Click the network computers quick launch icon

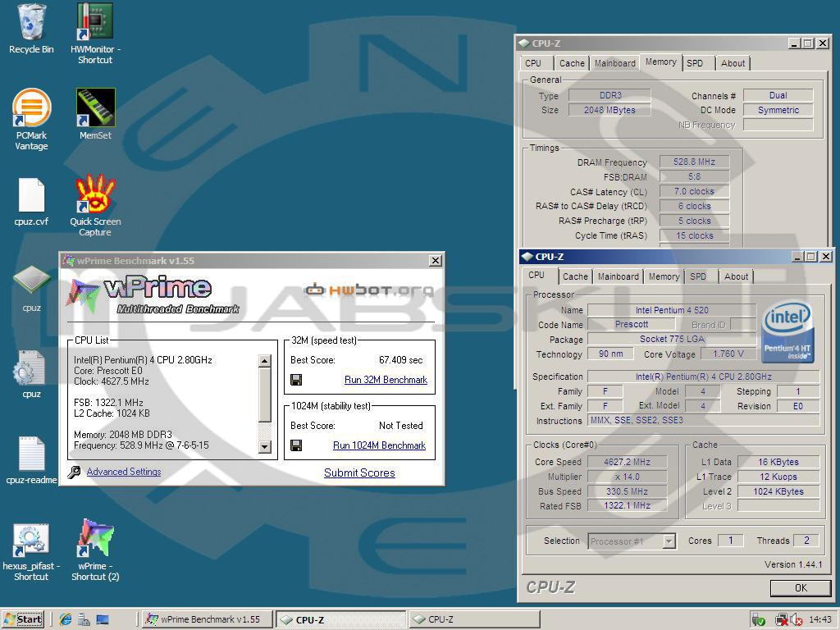tap(84, 620)
